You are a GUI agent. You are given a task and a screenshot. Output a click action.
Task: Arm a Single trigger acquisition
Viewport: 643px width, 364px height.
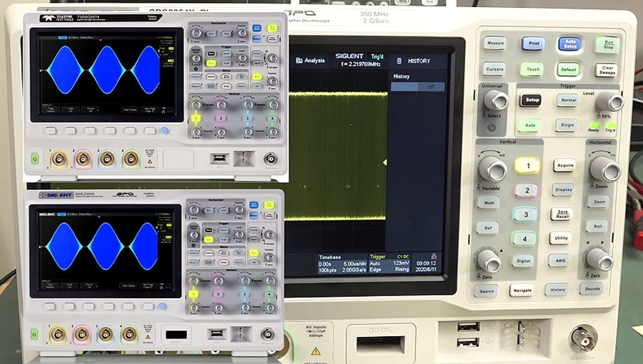567,125
